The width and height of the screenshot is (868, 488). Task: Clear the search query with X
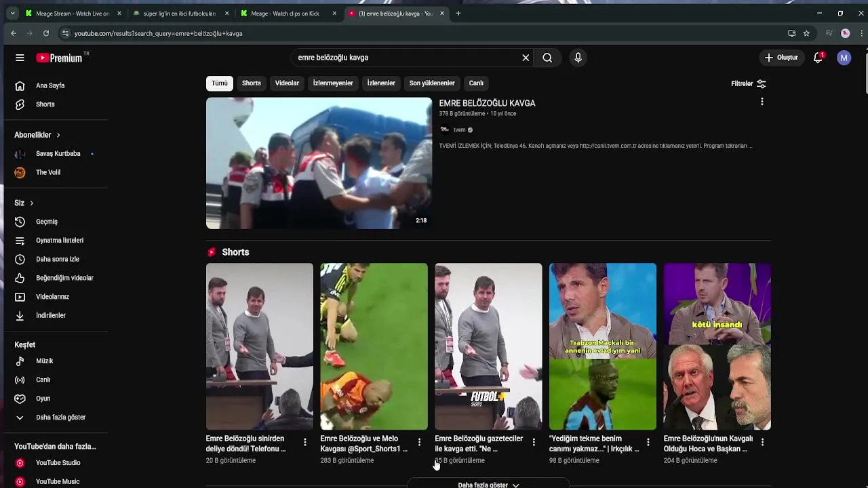[x=526, y=58]
